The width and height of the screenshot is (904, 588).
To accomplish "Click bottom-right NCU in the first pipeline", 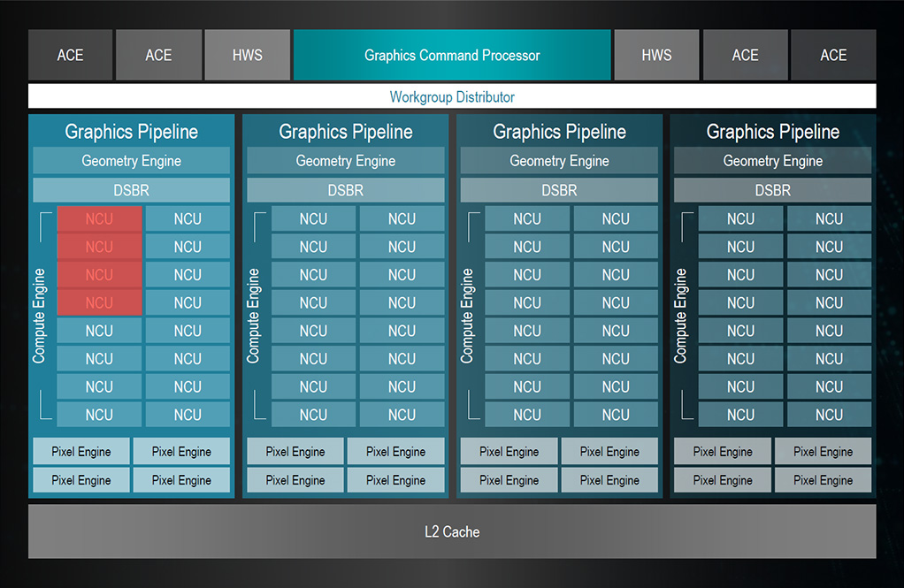I will [188, 415].
